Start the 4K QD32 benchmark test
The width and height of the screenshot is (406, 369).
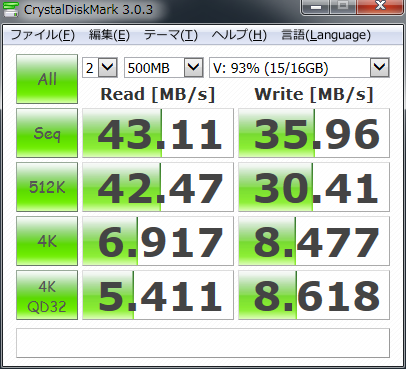(47, 295)
